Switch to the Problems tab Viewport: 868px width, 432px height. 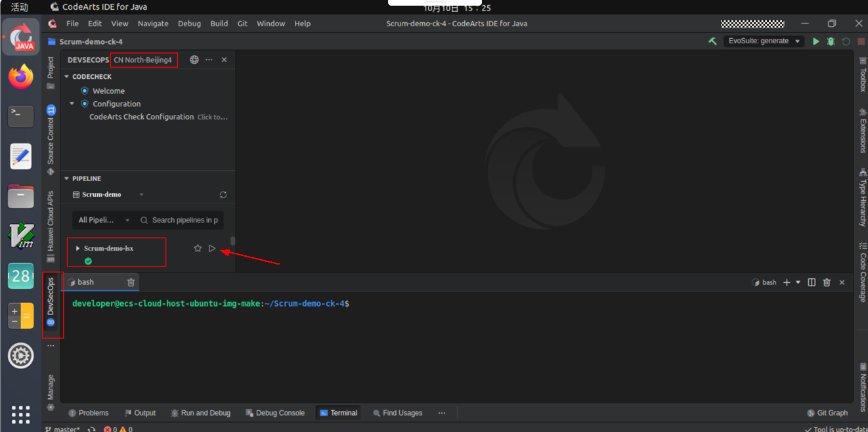pos(89,413)
